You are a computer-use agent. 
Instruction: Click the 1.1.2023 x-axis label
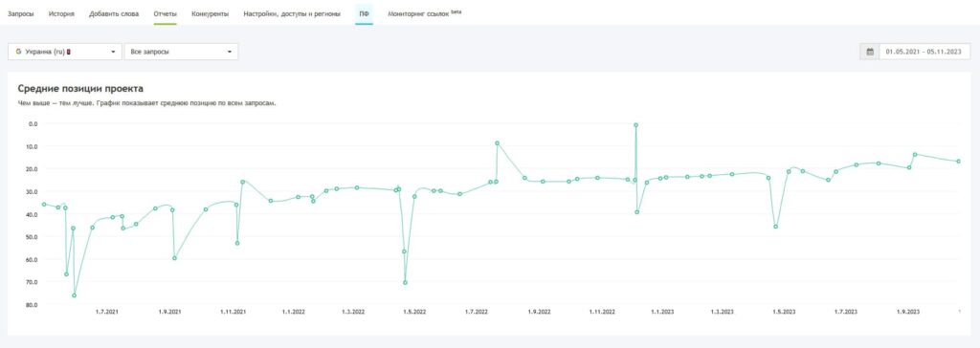pos(662,311)
